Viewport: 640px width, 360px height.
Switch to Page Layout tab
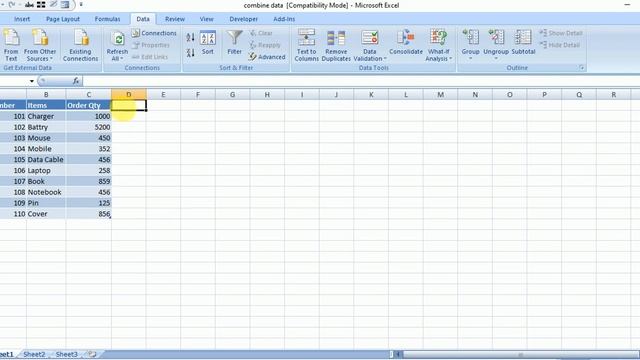[x=63, y=19]
